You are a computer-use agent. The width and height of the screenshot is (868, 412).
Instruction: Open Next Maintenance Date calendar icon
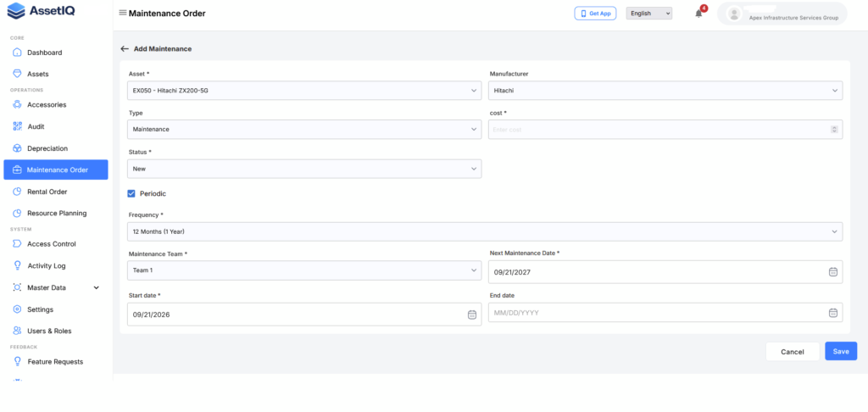tap(833, 272)
